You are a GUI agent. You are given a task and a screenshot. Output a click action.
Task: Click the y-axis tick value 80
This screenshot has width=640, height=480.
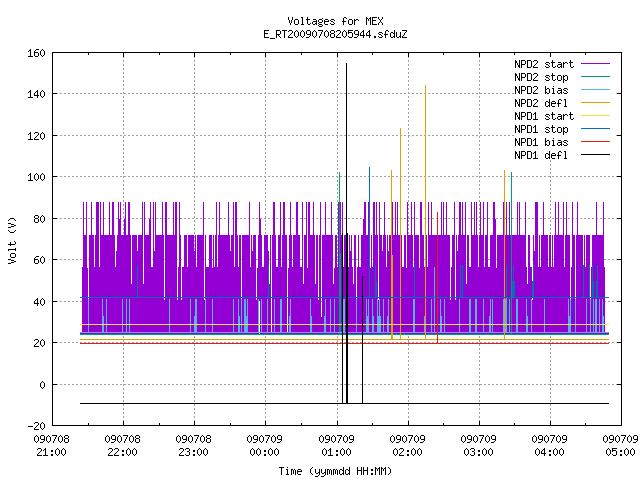click(39, 219)
